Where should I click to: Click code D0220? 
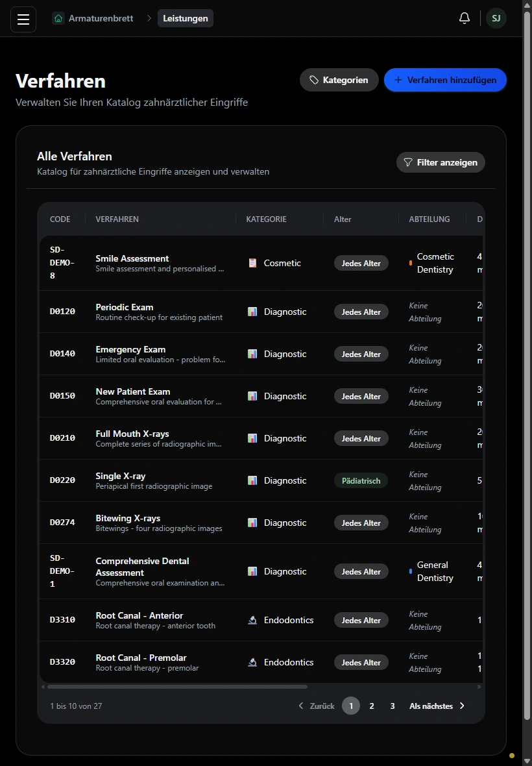tap(62, 480)
